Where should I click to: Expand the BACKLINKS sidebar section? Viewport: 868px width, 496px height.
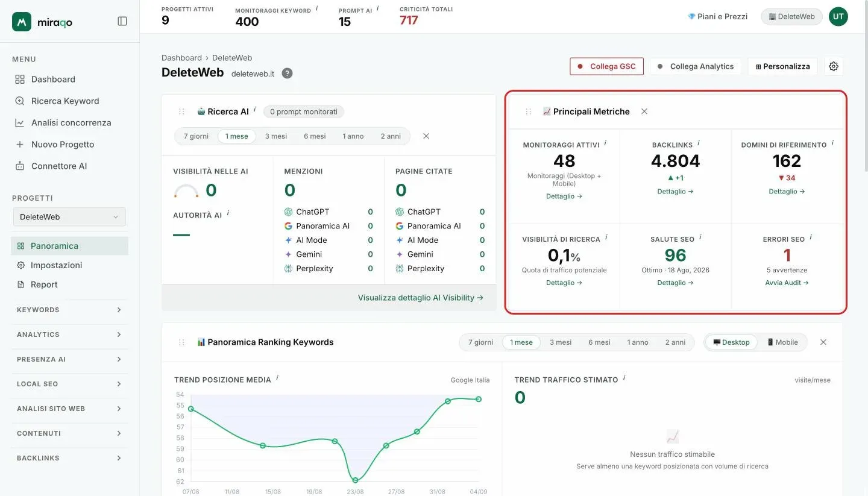(x=69, y=458)
